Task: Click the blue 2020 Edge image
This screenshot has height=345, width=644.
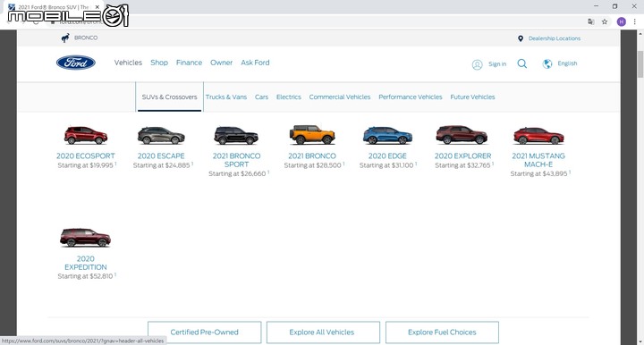Action: tap(387, 135)
